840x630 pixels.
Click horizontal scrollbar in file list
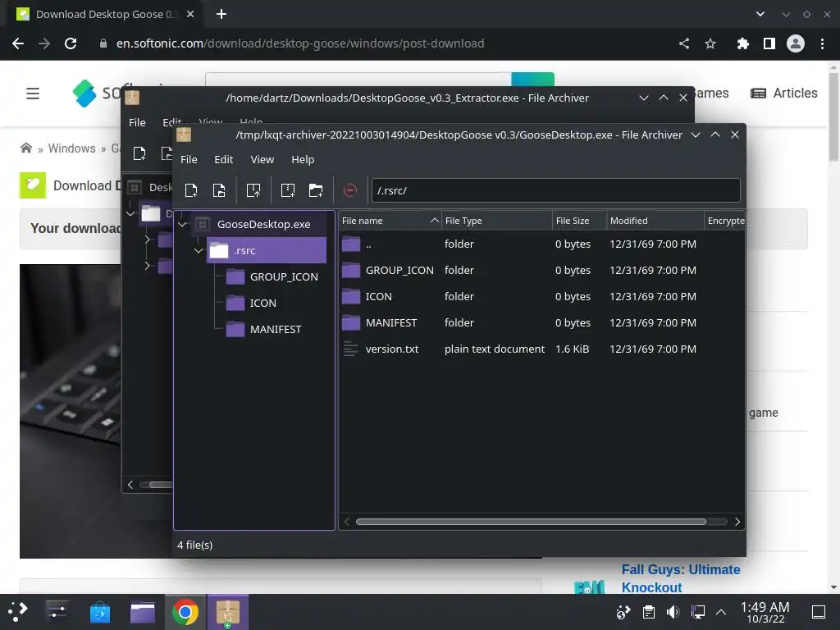[x=531, y=522]
